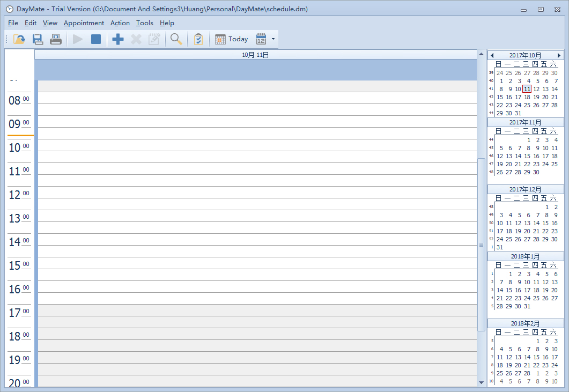
Task: Click the 14 00 hour label
Action: pyautogui.click(x=19, y=242)
